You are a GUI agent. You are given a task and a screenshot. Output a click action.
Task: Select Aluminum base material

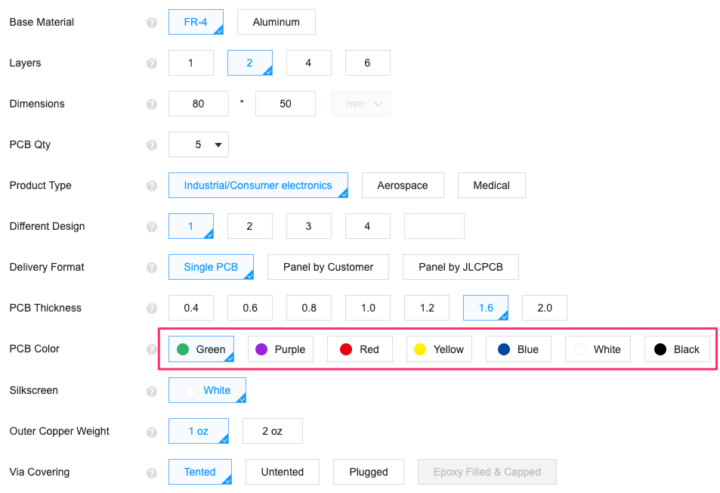click(276, 22)
